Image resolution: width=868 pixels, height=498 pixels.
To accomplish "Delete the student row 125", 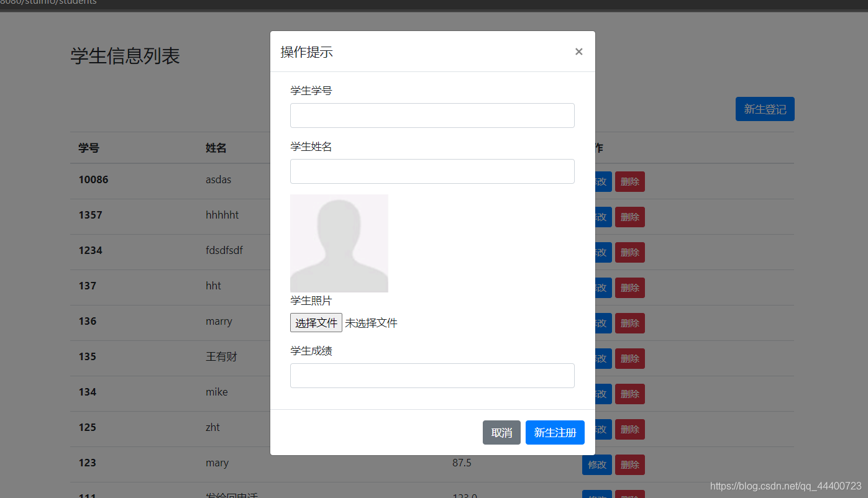I will 630,429.
